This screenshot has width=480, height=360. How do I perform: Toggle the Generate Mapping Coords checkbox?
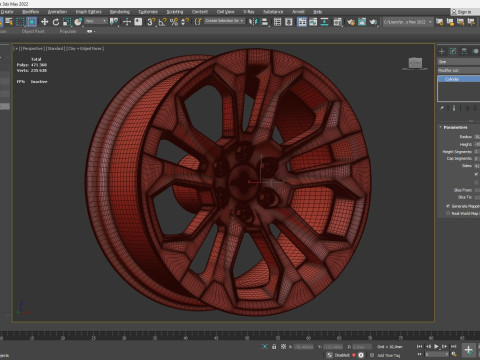pos(448,206)
